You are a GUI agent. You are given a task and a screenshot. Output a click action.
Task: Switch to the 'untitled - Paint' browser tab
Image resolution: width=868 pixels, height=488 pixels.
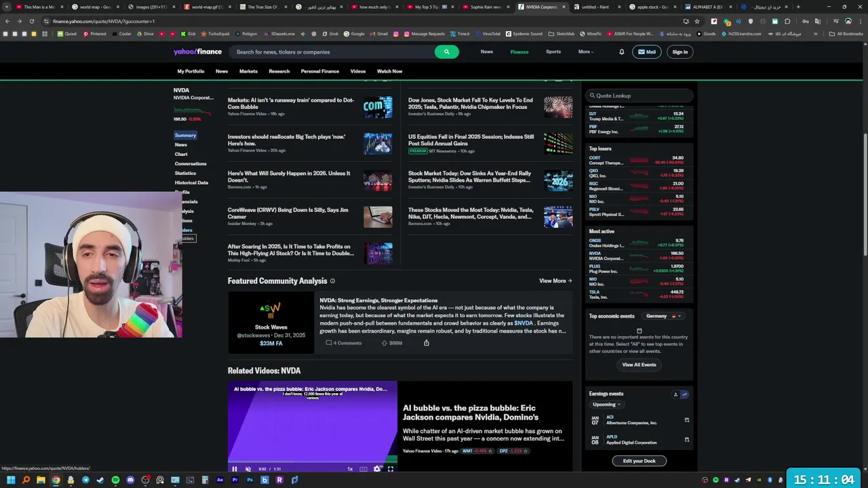pyautogui.click(x=595, y=7)
